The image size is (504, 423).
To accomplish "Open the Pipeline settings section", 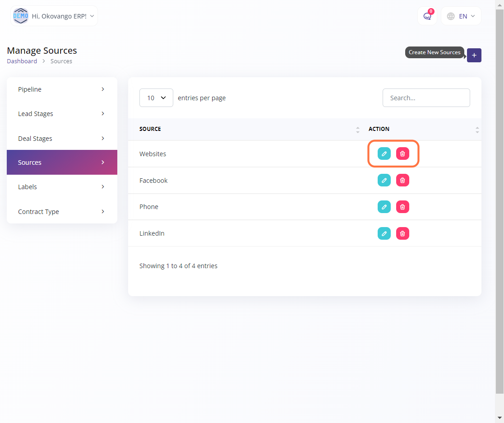I will [62, 89].
